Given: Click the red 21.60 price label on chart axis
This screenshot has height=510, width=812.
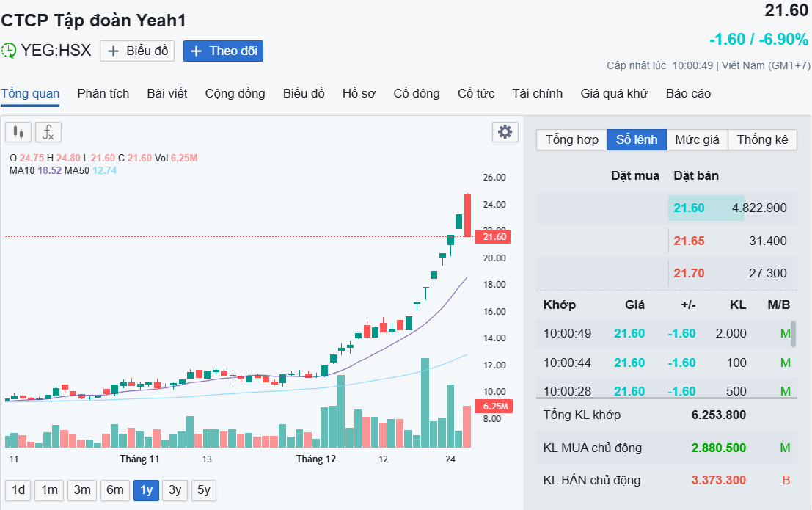Looking at the screenshot, I should coord(495,236).
